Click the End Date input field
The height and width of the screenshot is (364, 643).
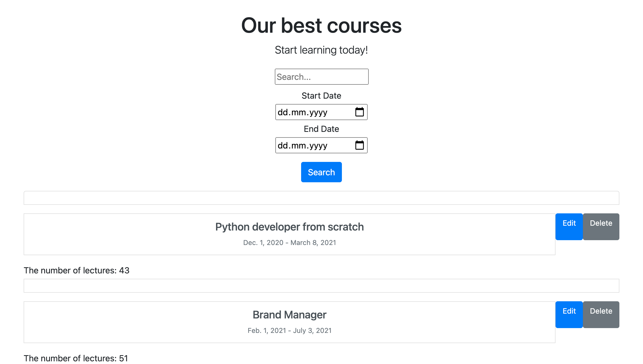click(309, 145)
